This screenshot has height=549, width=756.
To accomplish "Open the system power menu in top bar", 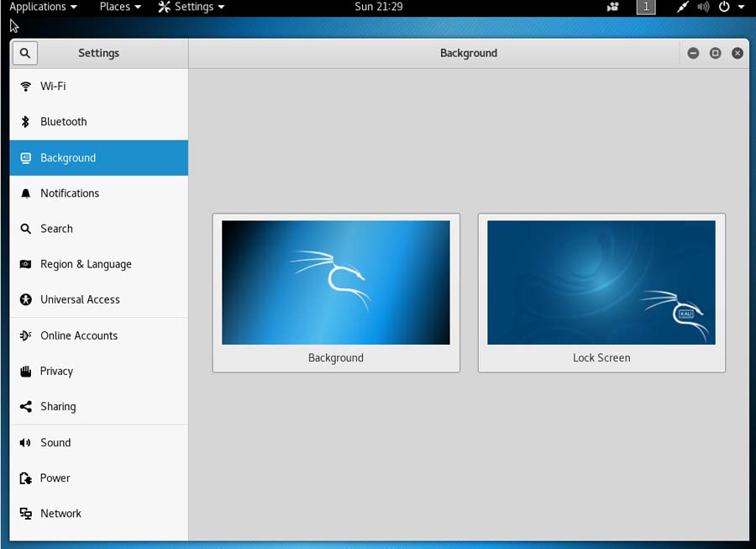I will coord(731,7).
